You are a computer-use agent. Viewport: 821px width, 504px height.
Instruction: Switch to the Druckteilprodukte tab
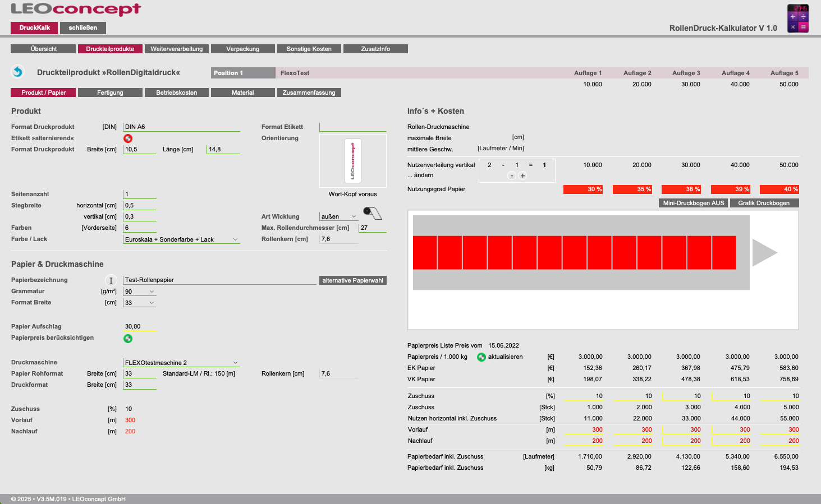(x=110, y=49)
